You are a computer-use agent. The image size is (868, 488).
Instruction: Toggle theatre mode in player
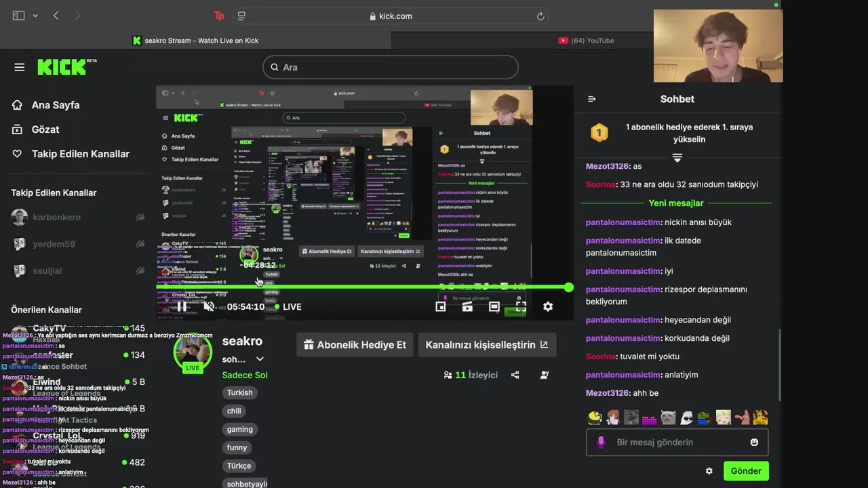tap(494, 306)
